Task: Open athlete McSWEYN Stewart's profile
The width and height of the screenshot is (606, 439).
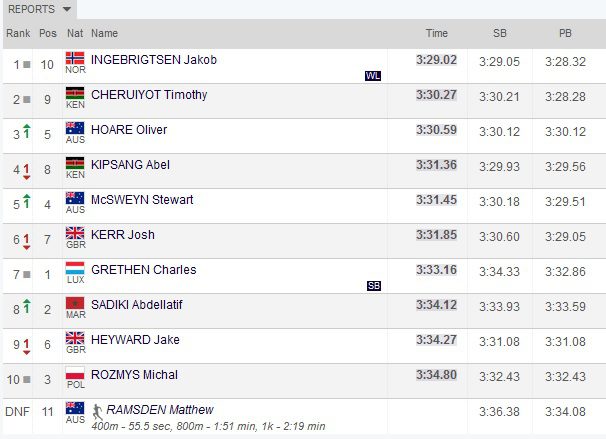Action: (x=142, y=199)
